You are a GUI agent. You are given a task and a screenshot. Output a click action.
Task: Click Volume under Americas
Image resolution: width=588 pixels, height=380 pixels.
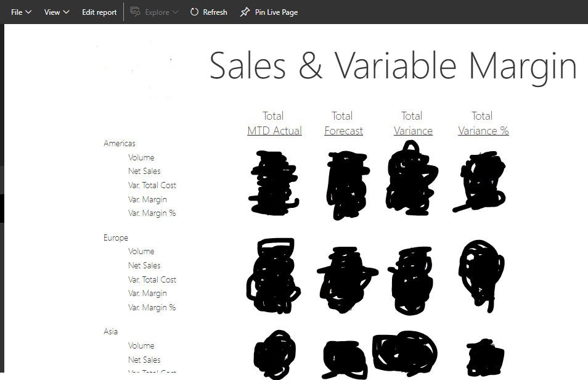point(141,157)
